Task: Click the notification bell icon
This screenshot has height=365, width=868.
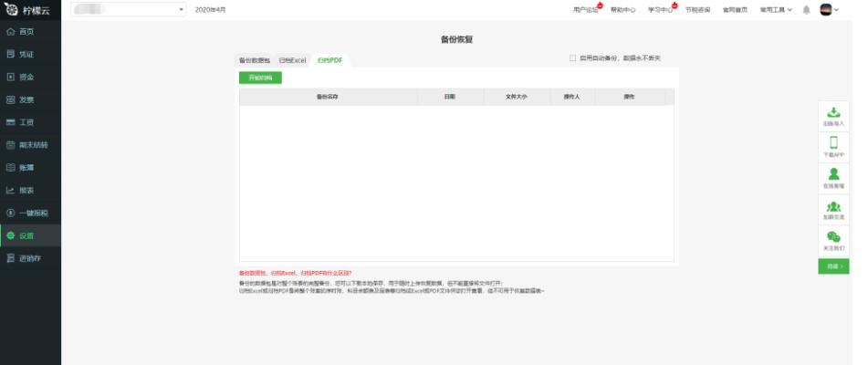Action: tap(807, 10)
